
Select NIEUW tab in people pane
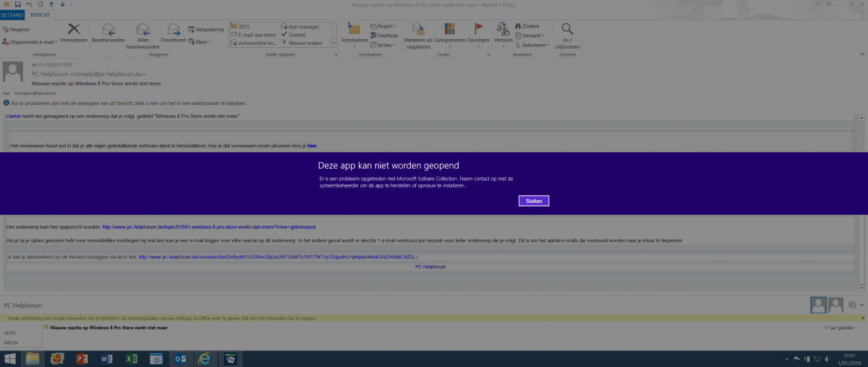click(11, 342)
